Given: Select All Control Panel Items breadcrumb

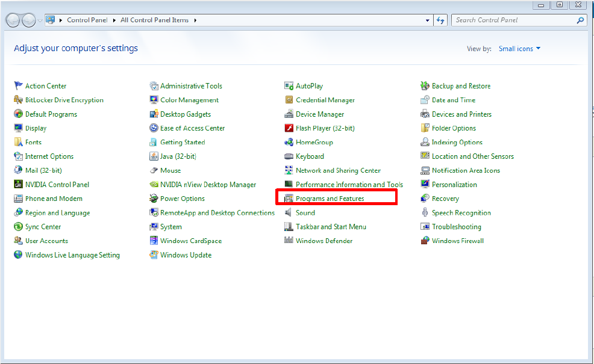Looking at the screenshot, I should [154, 20].
